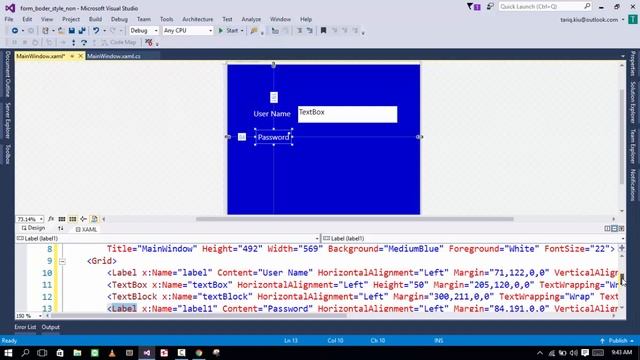Click the bookmark toggle icon in the toolbar
Image resolution: width=640 pixels, height=360 pixels.
click(x=323, y=31)
